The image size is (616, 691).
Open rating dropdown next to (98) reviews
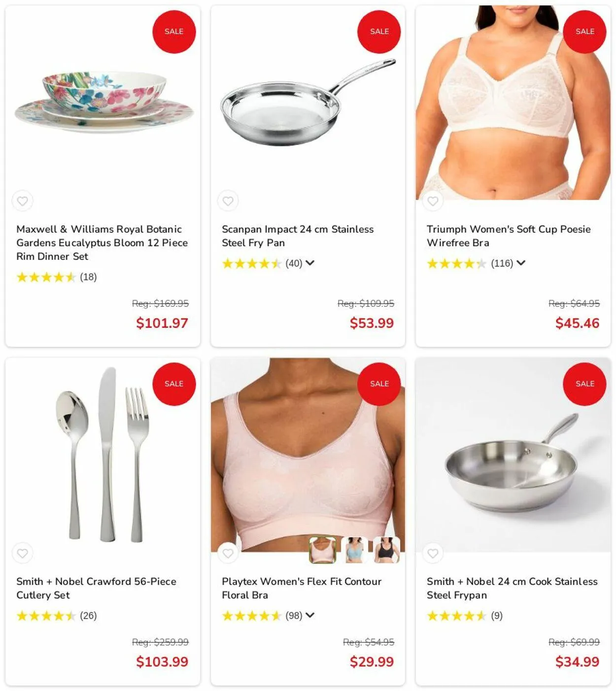(310, 615)
